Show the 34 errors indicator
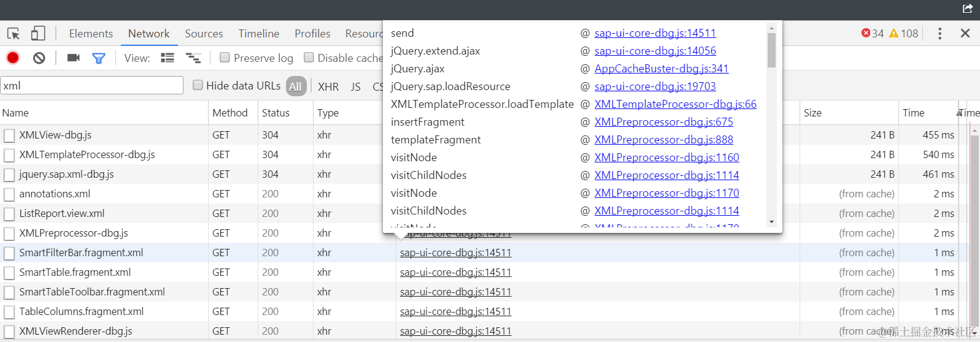 (873, 33)
